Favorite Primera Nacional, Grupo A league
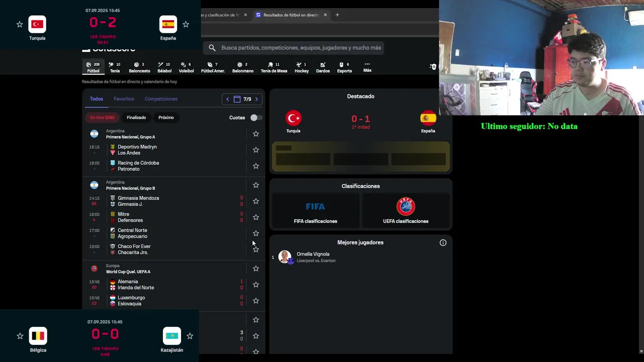The height and width of the screenshot is (362, 644). 256,134
